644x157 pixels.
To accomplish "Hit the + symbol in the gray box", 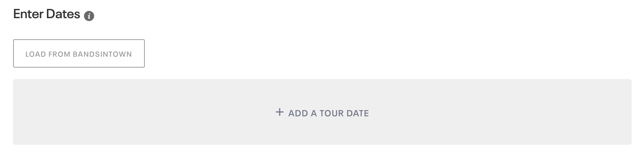I will click(279, 112).
